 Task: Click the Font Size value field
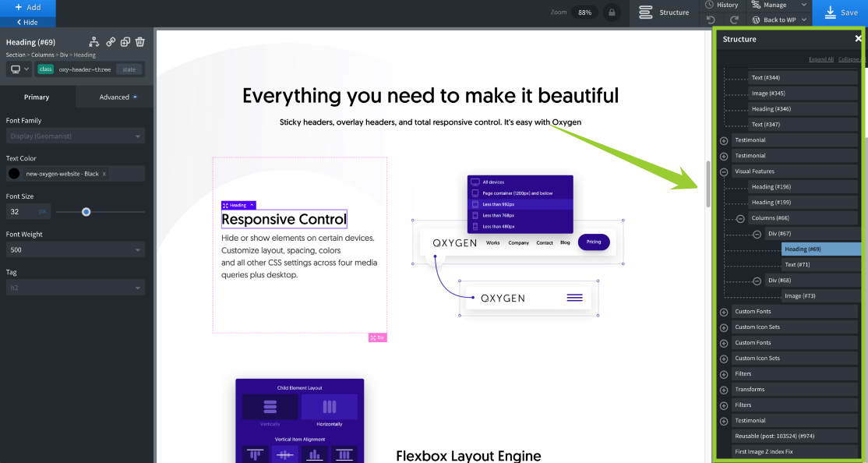[20, 211]
